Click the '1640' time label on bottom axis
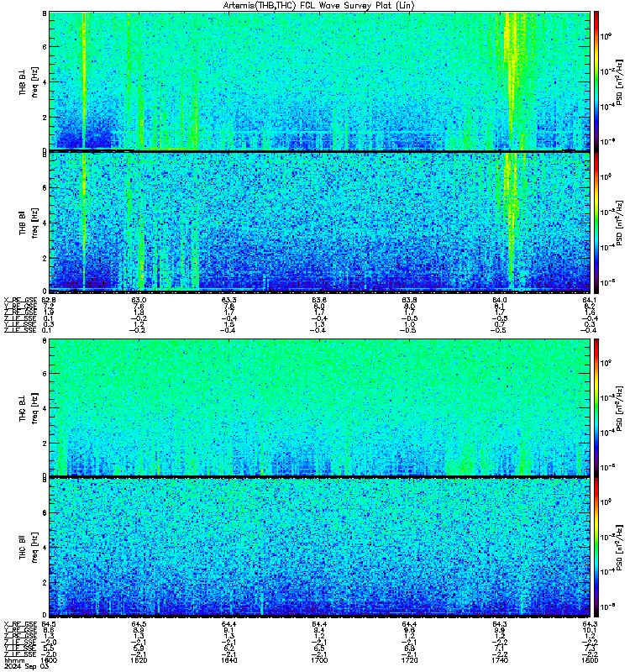The image size is (630, 672). (228, 660)
